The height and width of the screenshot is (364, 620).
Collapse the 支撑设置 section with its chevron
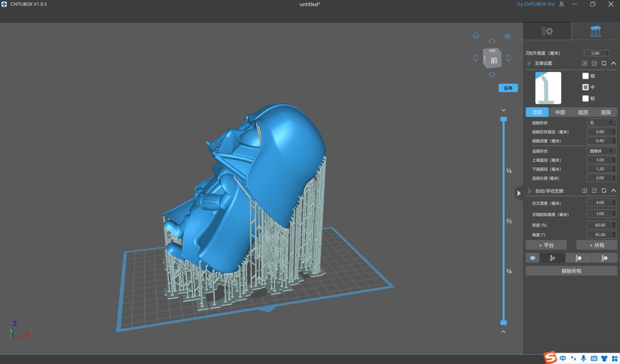click(614, 63)
